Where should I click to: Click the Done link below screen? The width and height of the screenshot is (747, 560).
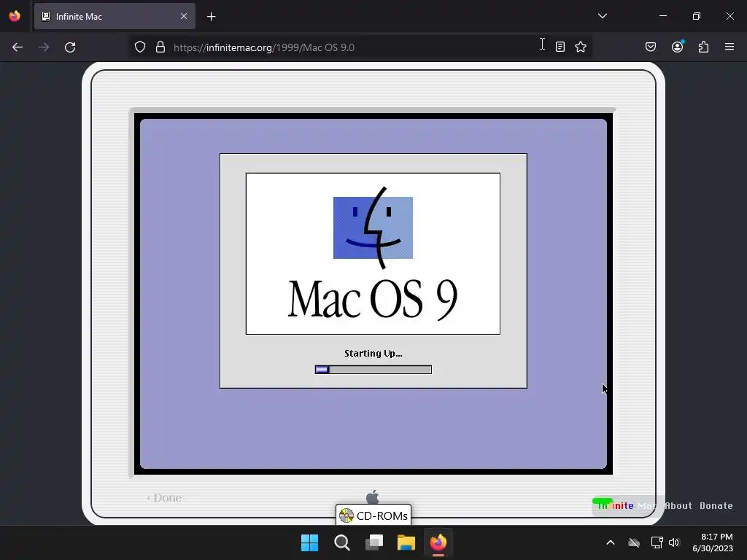[164, 497]
